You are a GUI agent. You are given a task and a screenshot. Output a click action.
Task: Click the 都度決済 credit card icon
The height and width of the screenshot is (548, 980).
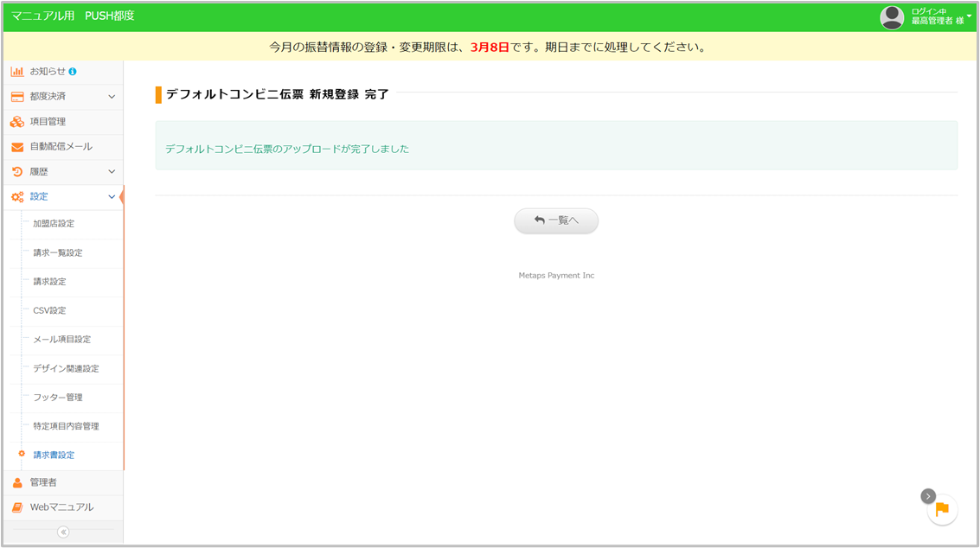17,97
